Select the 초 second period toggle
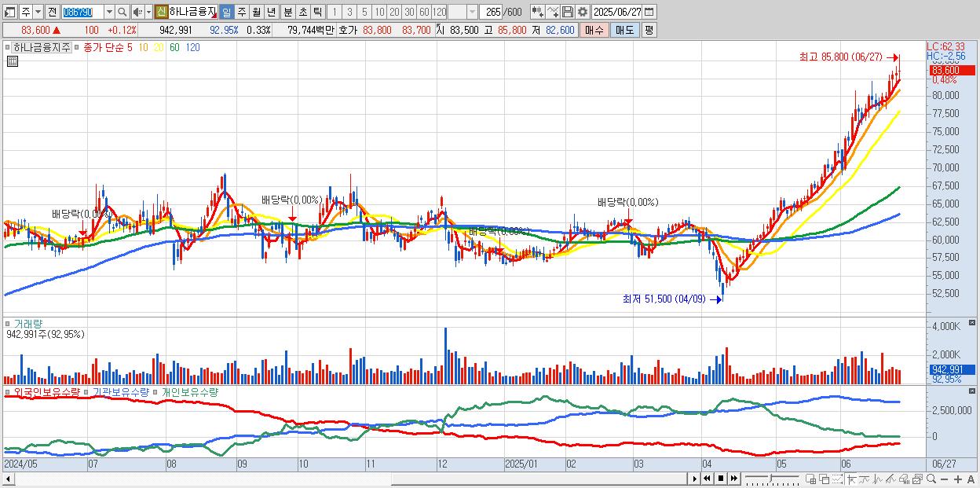The width and height of the screenshot is (980, 488). (302, 12)
